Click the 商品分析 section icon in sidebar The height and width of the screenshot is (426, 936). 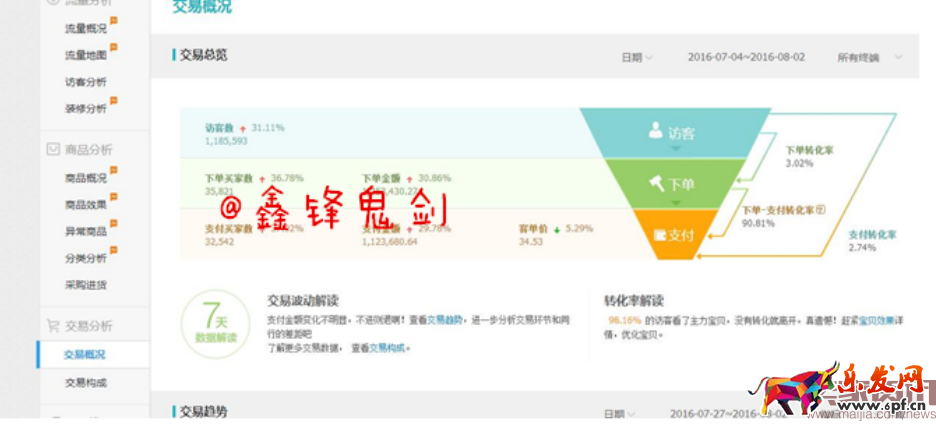[x=53, y=149]
